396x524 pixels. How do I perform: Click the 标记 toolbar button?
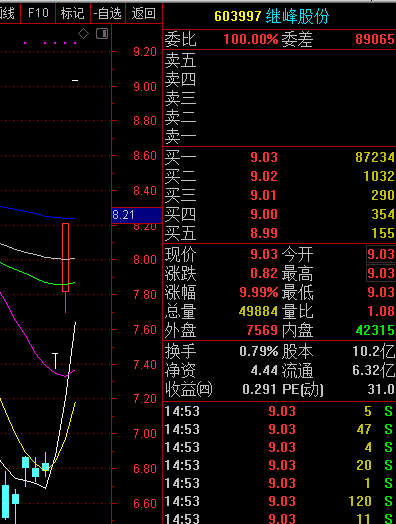tap(73, 13)
